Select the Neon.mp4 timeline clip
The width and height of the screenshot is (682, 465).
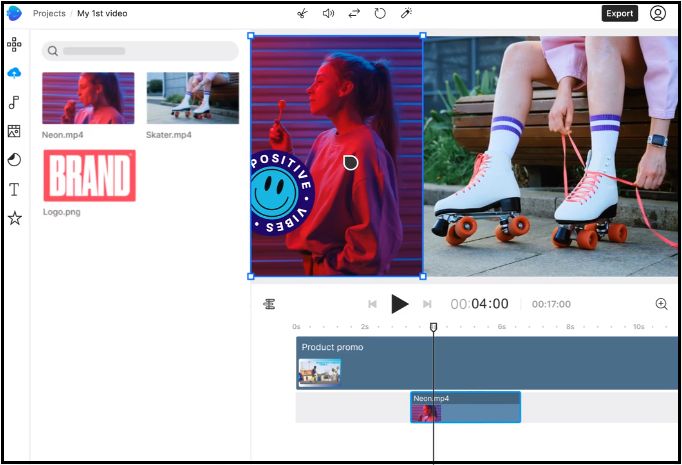(x=465, y=407)
